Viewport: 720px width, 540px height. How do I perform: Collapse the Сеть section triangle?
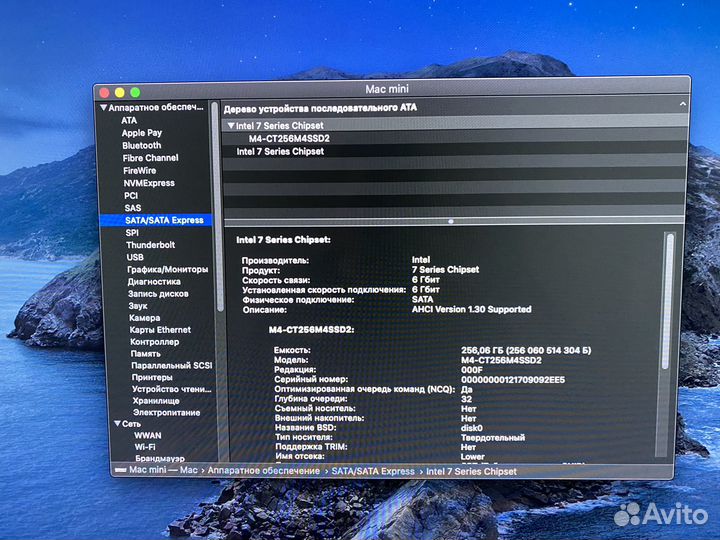(118, 423)
